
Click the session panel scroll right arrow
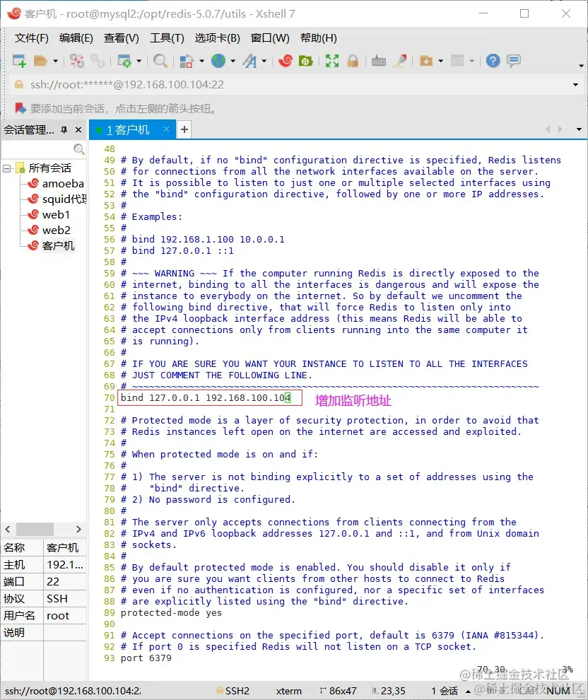(78, 529)
